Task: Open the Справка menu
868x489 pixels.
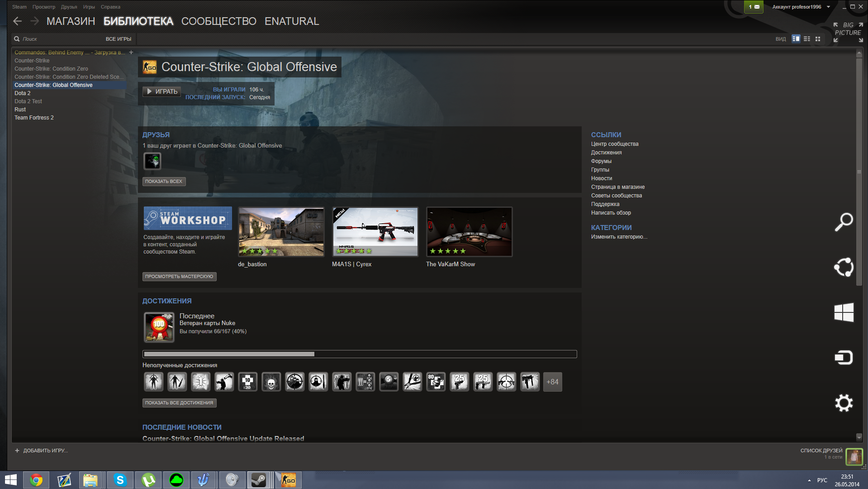Action: 110,7
